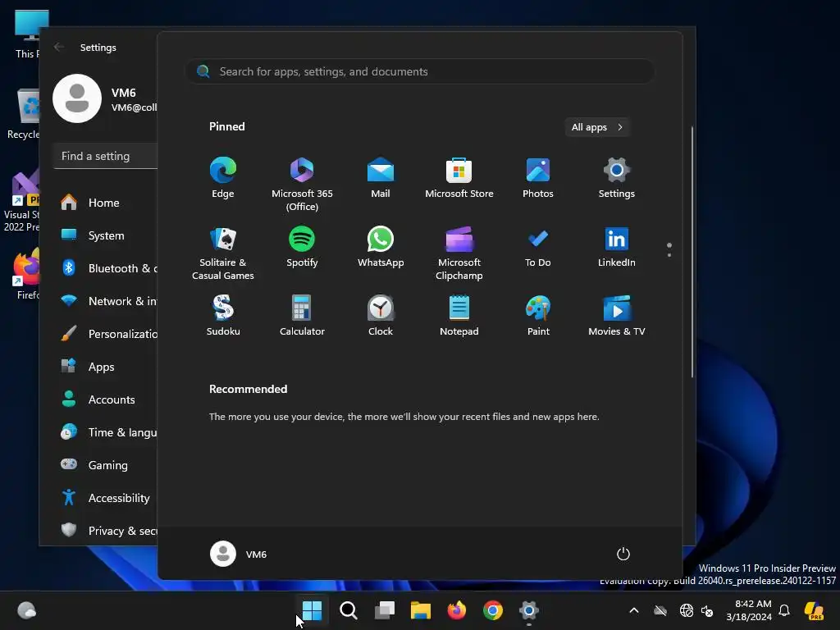
Task: Focus the Start menu search box
Action: pos(420,71)
